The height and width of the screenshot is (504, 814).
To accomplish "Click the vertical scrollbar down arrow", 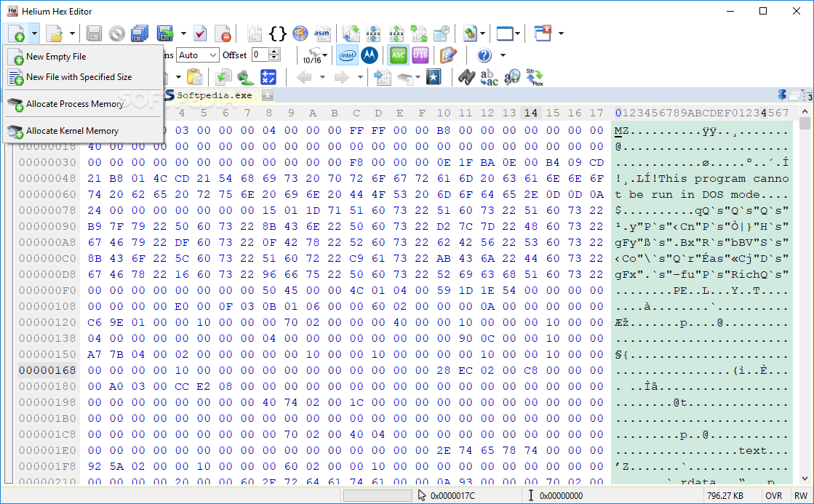I will coord(805,478).
